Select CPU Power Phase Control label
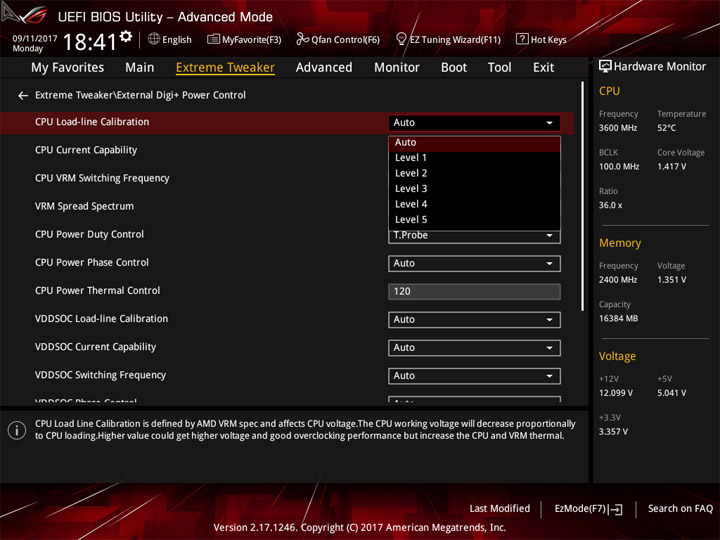The image size is (720, 540). 92,263
